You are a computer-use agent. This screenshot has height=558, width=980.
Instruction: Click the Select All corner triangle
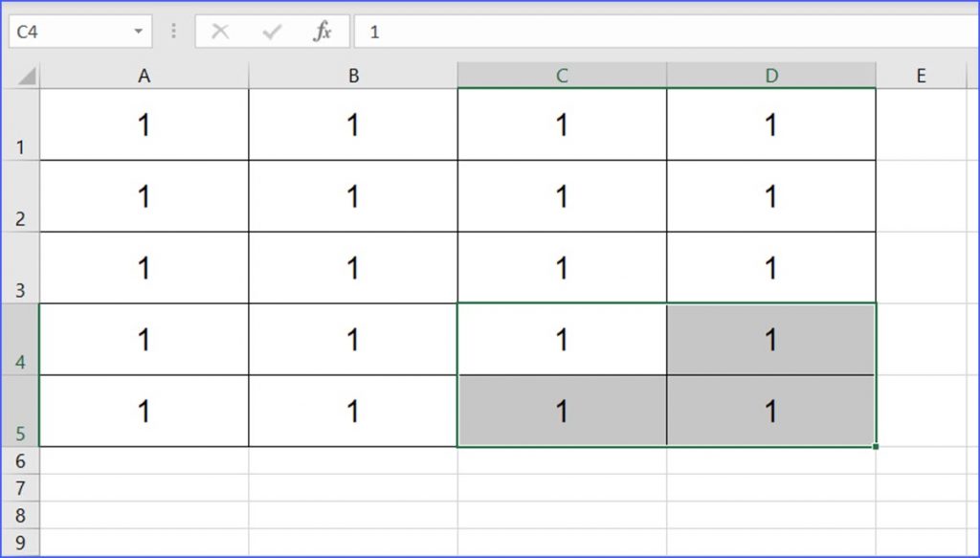pos(27,77)
